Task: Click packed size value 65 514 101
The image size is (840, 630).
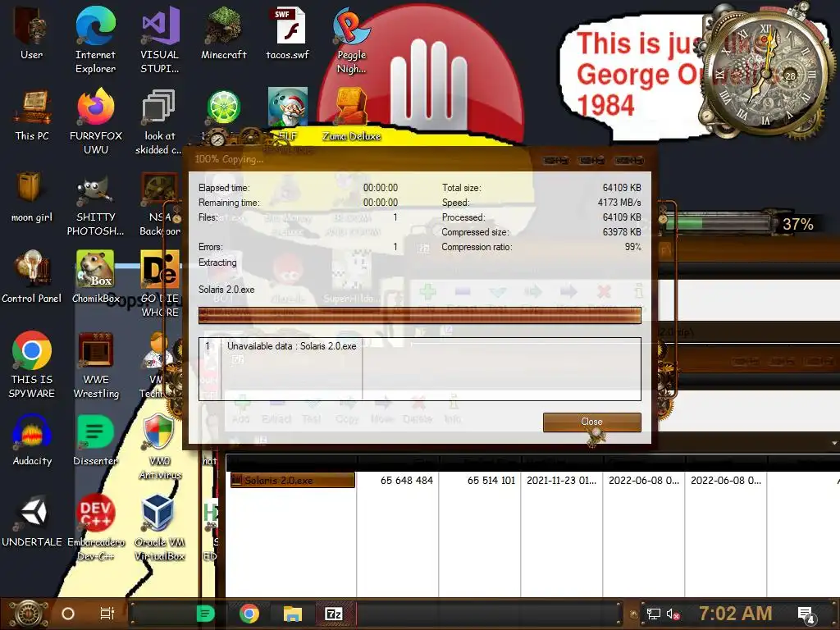Action: (491, 481)
